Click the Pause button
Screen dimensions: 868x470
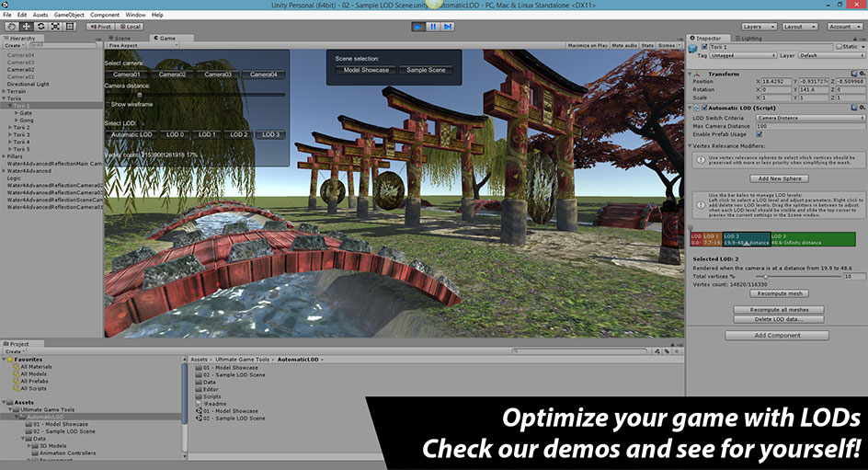click(433, 26)
